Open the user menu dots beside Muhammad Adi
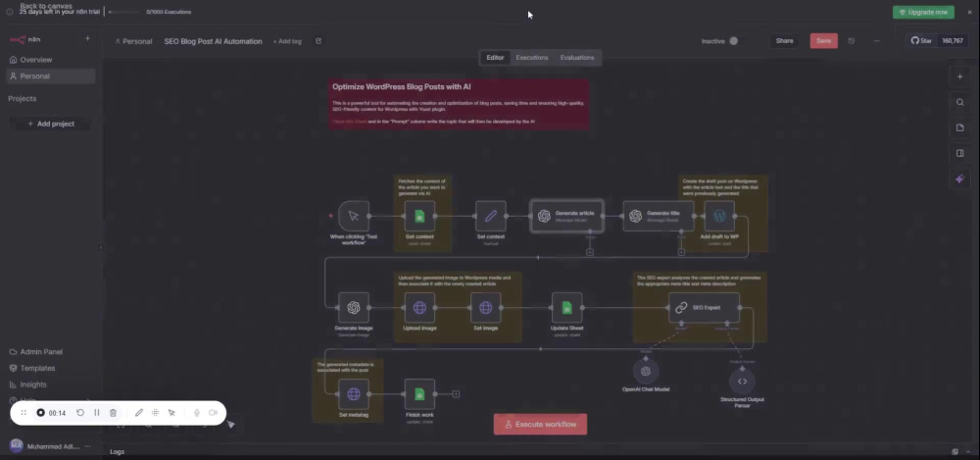Image resolution: width=980 pixels, height=460 pixels. [x=87, y=446]
